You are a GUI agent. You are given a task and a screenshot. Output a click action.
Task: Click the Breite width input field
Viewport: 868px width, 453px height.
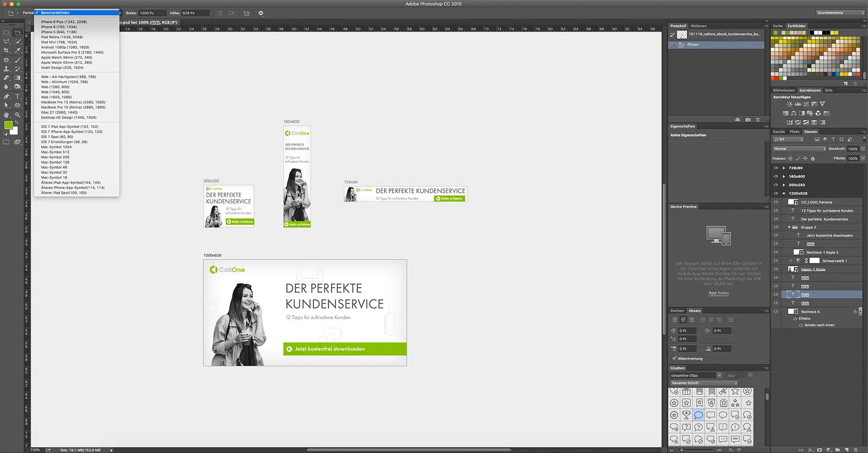tap(152, 13)
